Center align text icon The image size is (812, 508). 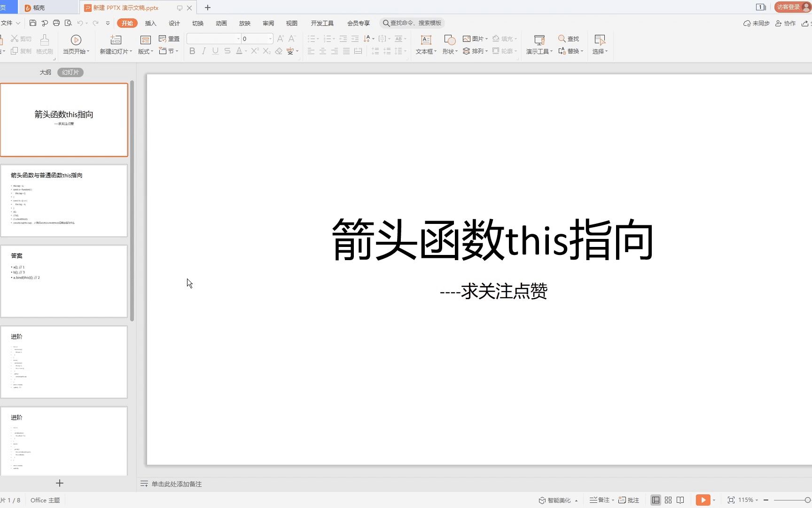(x=323, y=51)
